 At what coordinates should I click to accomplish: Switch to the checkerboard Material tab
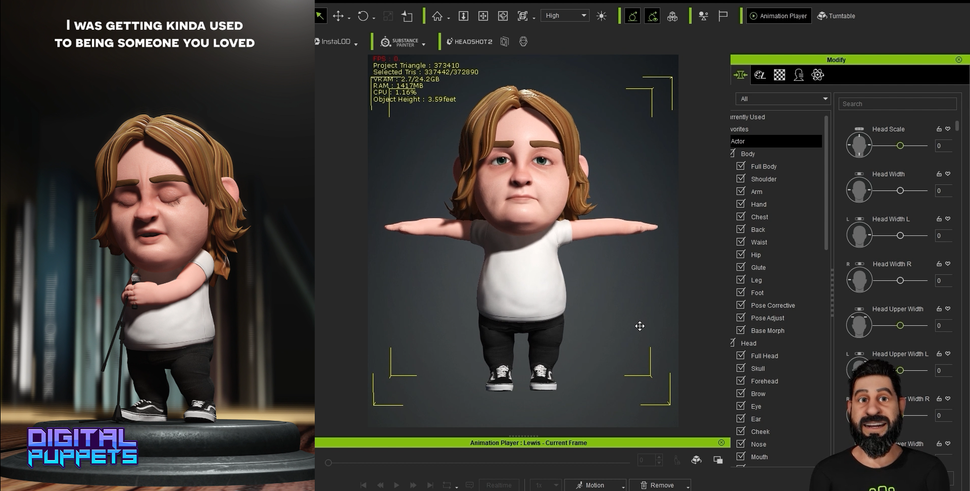[x=779, y=75]
